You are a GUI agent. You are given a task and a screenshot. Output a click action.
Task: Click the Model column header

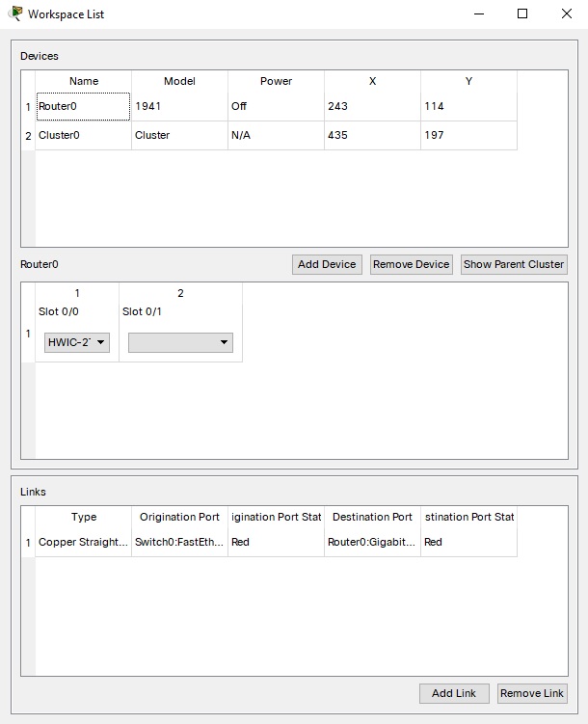(179, 81)
